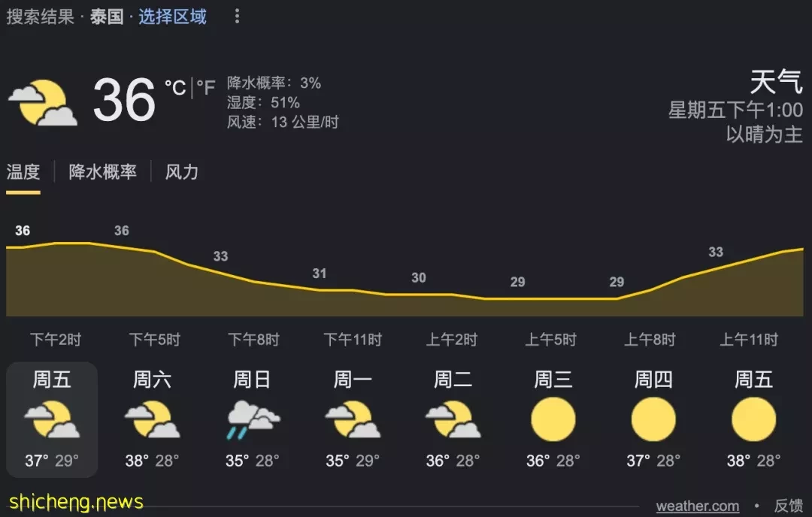Select the 周六 partly cloudy icon
812x517 pixels.
click(152, 420)
